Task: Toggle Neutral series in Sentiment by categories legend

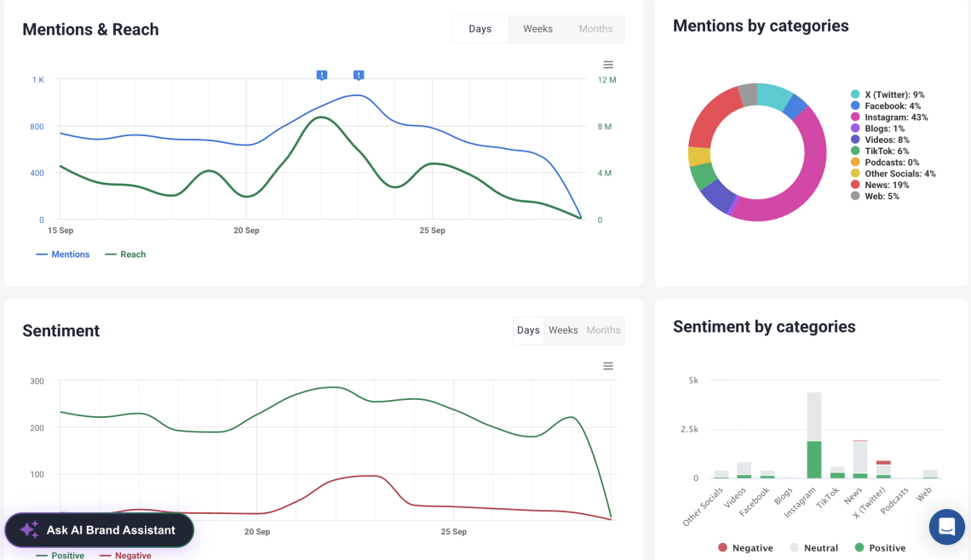Action: click(x=813, y=548)
